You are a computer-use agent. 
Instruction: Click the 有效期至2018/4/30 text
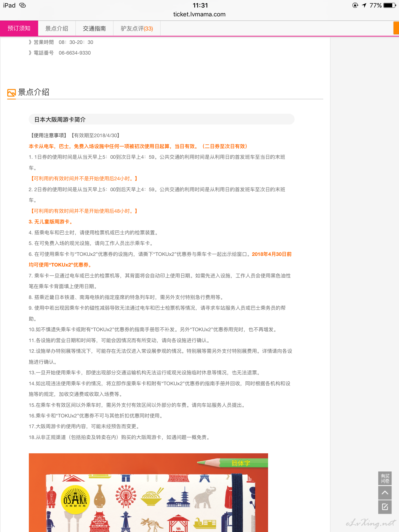(x=95, y=135)
